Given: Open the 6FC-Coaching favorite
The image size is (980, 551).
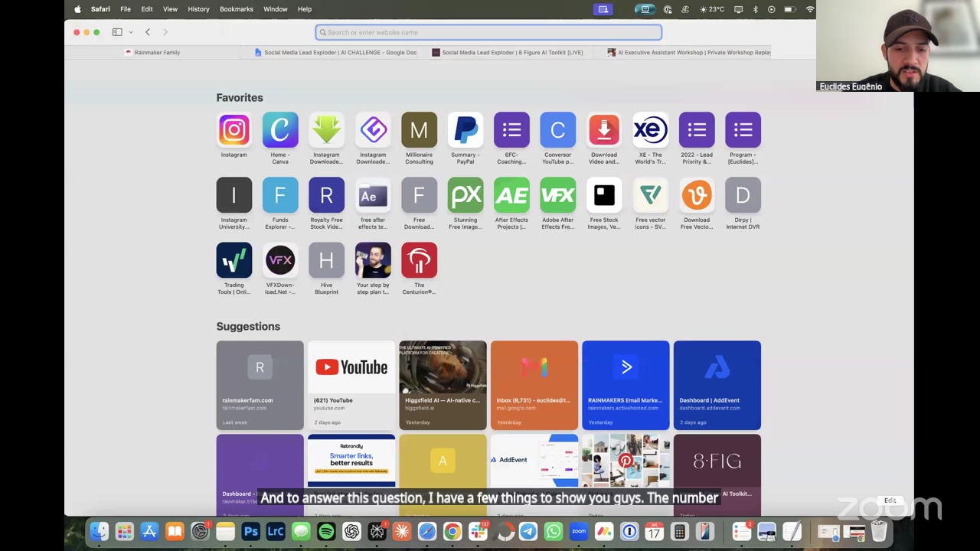Looking at the screenshot, I should [511, 130].
